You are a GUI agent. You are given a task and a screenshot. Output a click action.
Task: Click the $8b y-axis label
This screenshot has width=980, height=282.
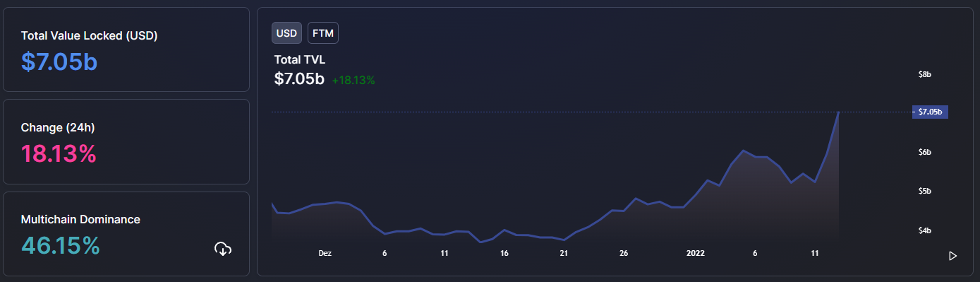point(925,74)
